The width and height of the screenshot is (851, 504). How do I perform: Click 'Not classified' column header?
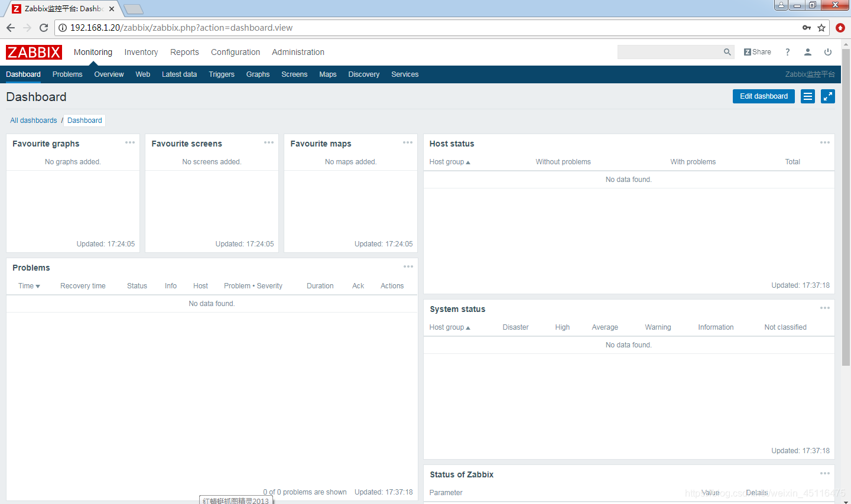pos(785,327)
